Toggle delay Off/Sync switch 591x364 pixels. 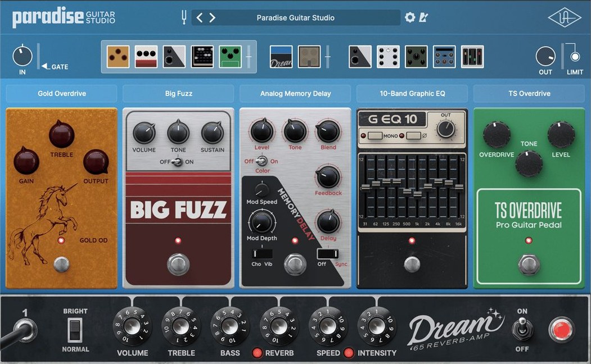(328, 254)
